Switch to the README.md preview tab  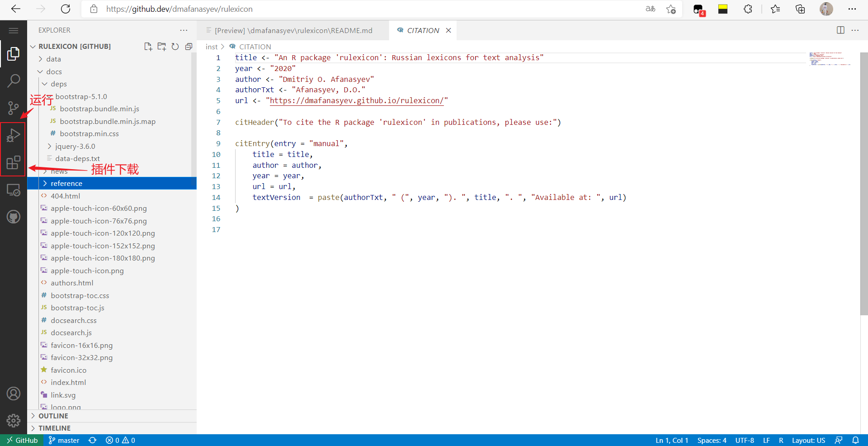293,31
